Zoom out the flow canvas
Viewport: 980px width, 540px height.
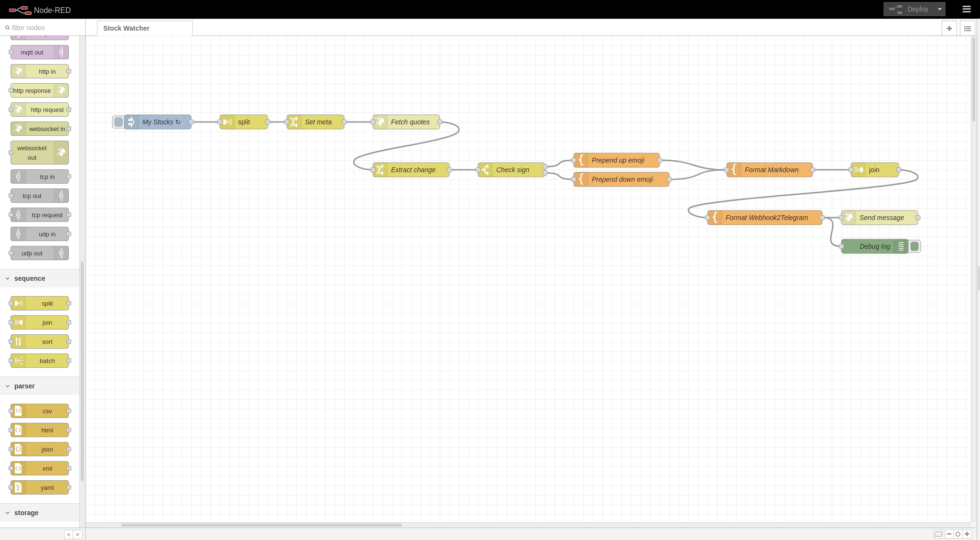[949, 534]
